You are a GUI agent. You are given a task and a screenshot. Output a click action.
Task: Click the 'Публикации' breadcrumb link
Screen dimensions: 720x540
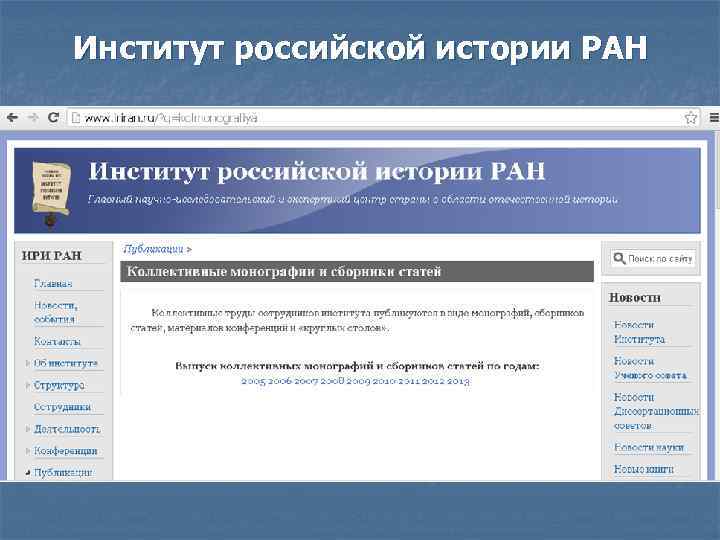tap(153, 249)
